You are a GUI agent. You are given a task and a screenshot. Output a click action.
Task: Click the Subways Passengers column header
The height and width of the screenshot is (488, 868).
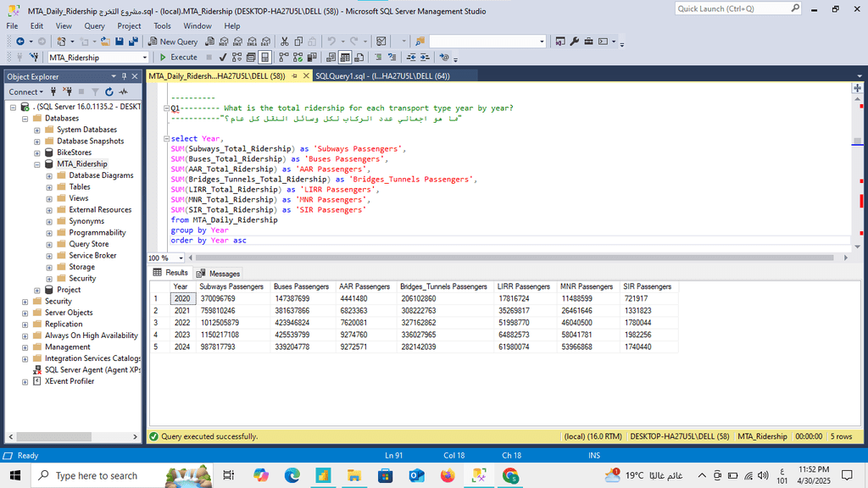[x=232, y=286]
